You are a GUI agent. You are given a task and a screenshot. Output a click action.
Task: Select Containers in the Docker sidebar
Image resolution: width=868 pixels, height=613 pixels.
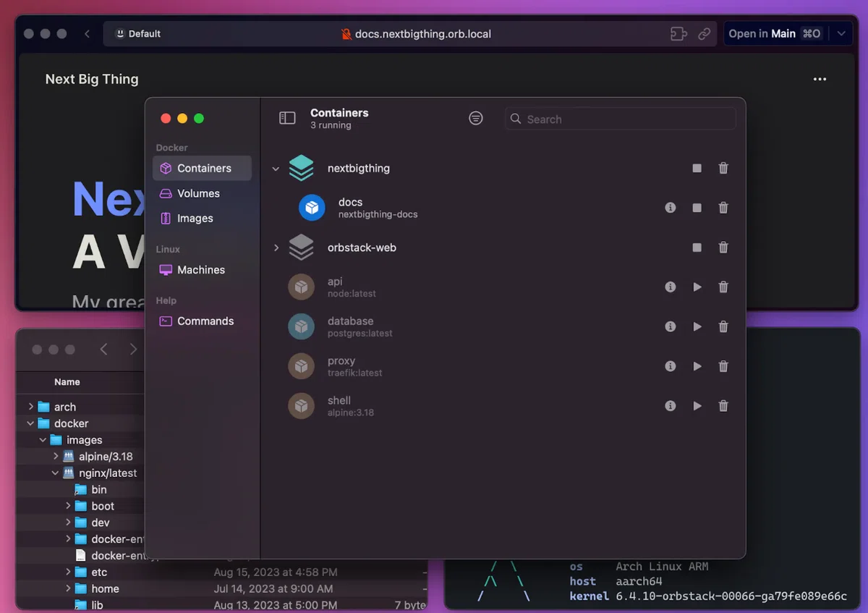click(202, 168)
